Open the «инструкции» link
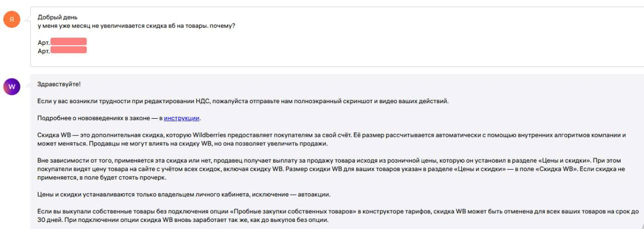Image resolution: width=644 pixels, height=229 pixels. click(x=182, y=118)
